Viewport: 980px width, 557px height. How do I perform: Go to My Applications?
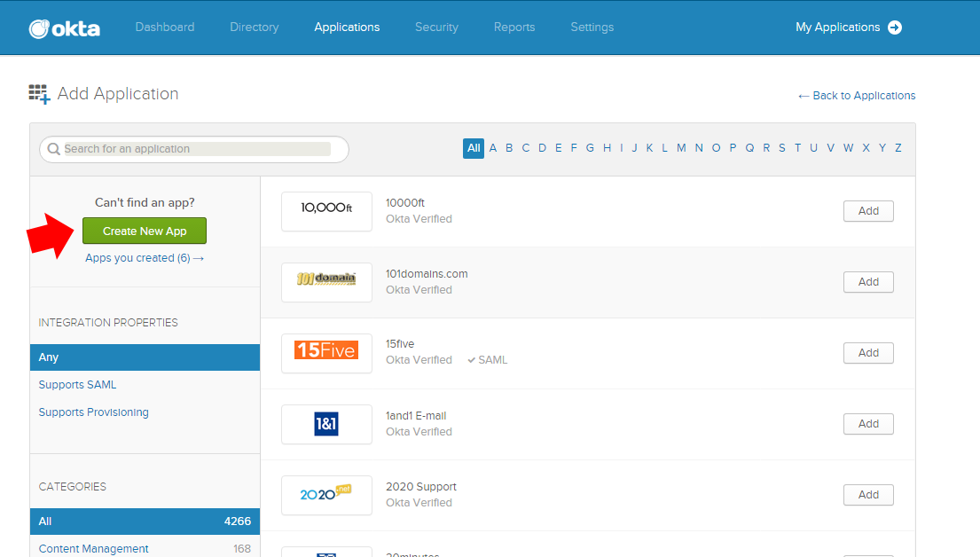[837, 27]
